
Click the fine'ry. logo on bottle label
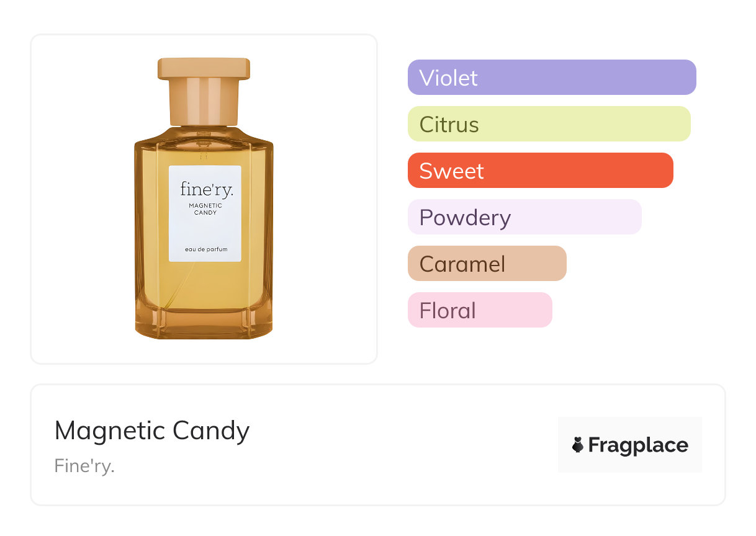pos(207,189)
